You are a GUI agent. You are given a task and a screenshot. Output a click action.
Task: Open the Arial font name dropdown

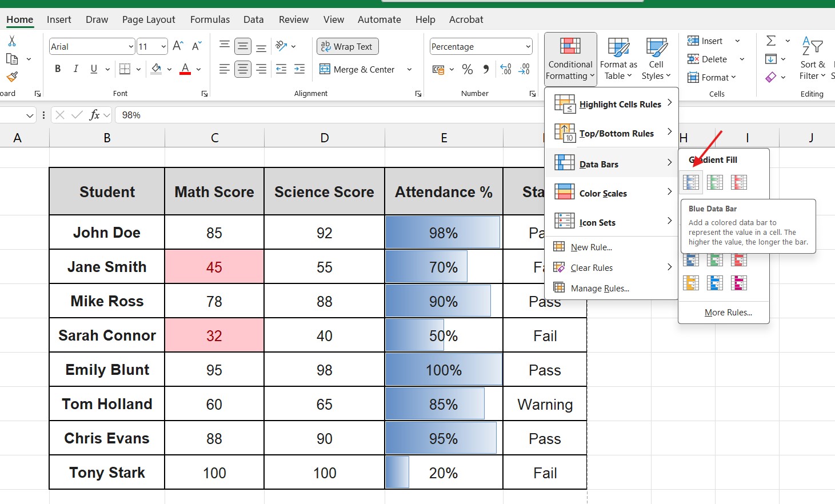coord(131,46)
